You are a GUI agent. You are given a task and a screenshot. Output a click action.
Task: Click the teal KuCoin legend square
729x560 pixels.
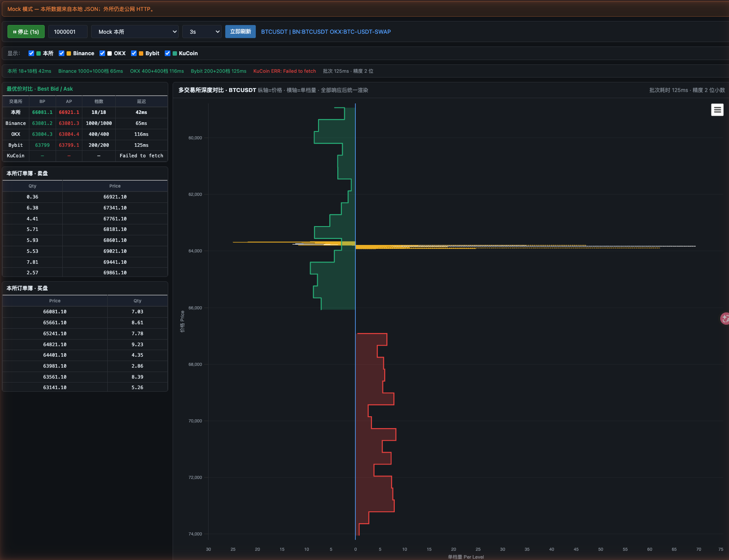tap(175, 53)
